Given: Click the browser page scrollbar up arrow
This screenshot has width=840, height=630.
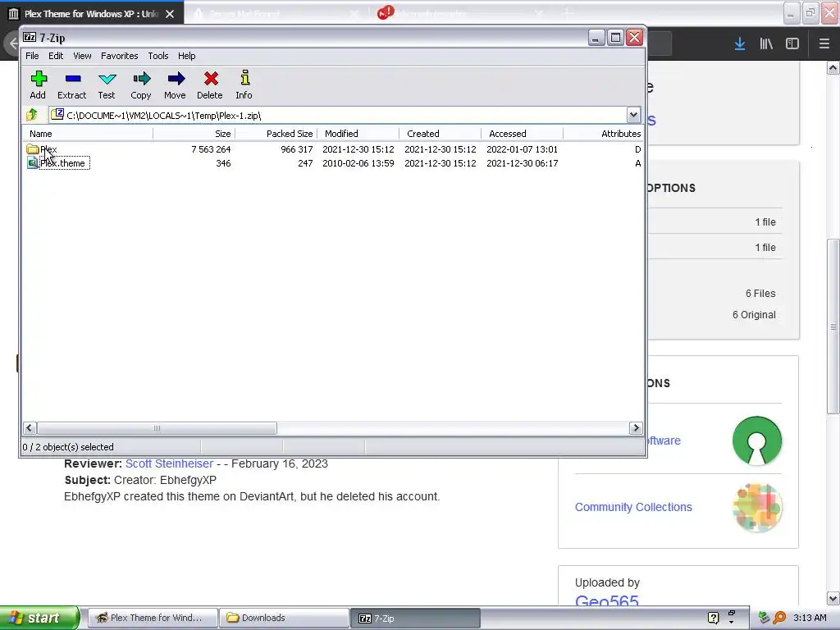Looking at the screenshot, I should tap(833, 67).
